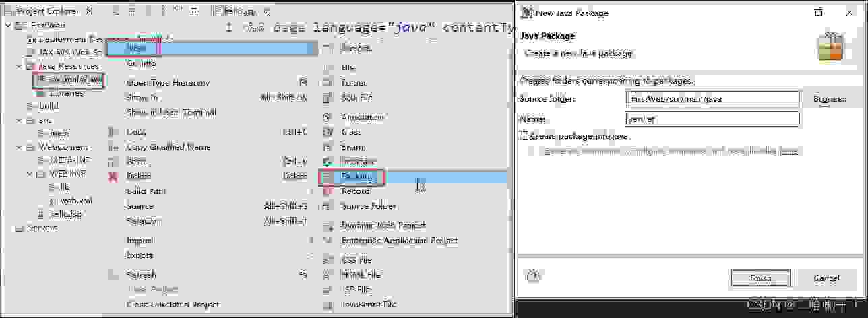Select src/main/java in Project Explorer
Screen dimensions: 868x318
pyautogui.click(x=71, y=79)
